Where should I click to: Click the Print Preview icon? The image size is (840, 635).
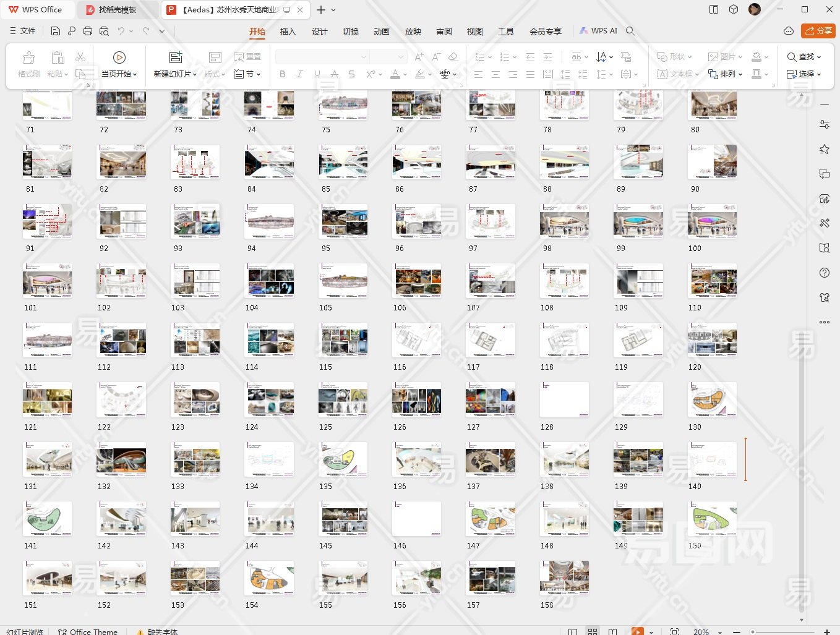coord(104,31)
